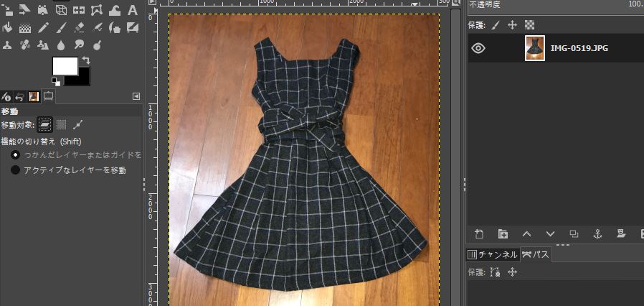This screenshot has width=644, height=306.
Task: Open the tool options panel configuration menu
Action: click(x=136, y=96)
